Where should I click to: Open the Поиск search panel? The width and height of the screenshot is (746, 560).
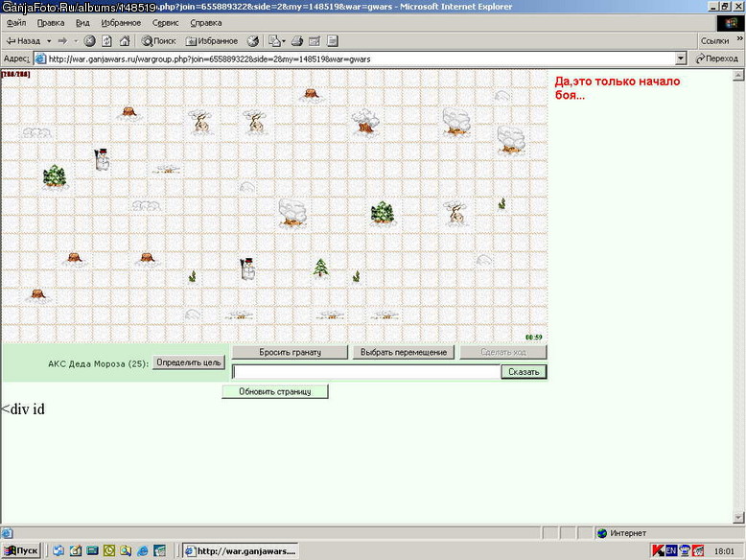[x=159, y=41]
